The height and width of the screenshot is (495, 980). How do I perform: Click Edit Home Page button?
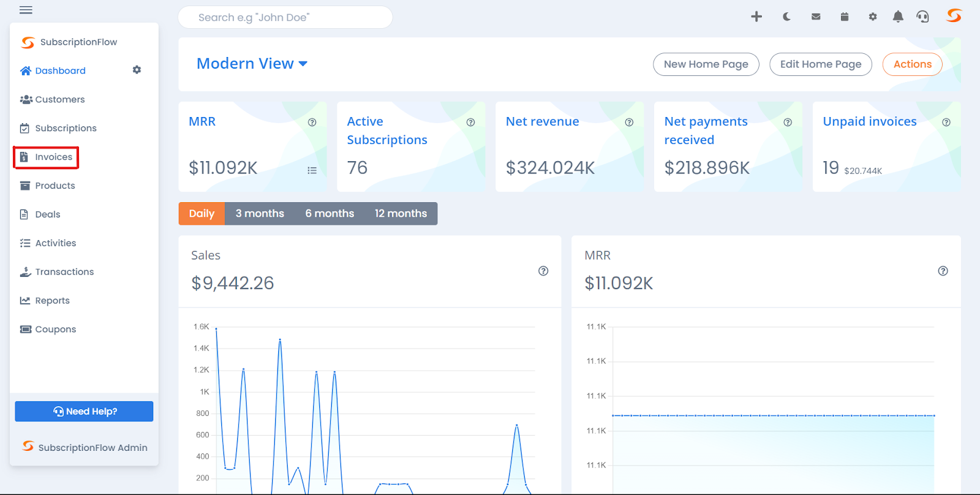(821, 64)
